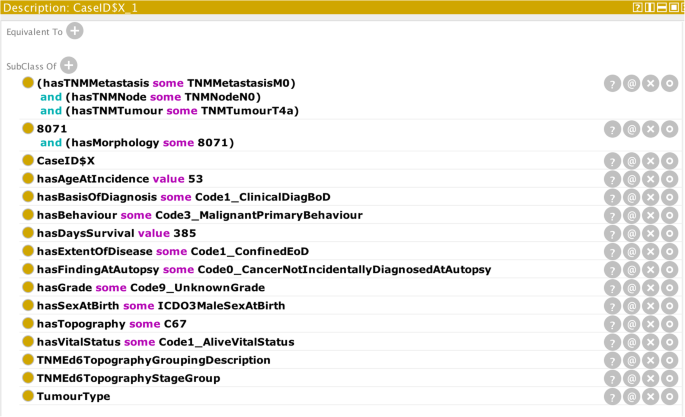Select TNMTumourT4a class in expression

click(248, 111)
